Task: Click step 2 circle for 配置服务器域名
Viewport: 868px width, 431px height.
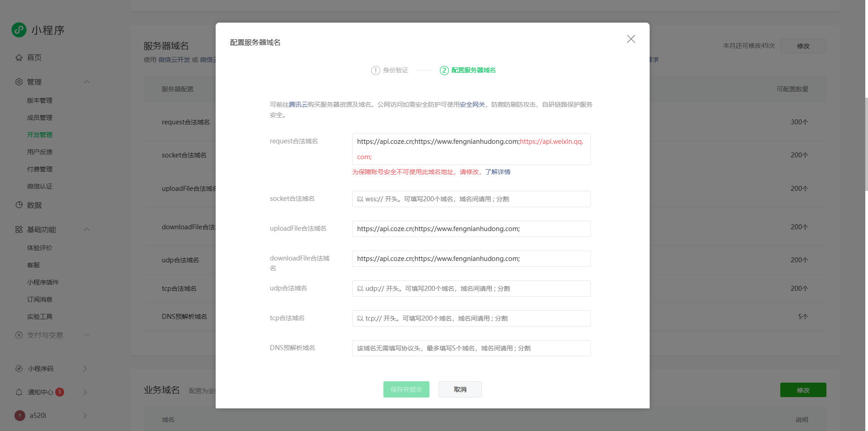Action: point(444,71)
